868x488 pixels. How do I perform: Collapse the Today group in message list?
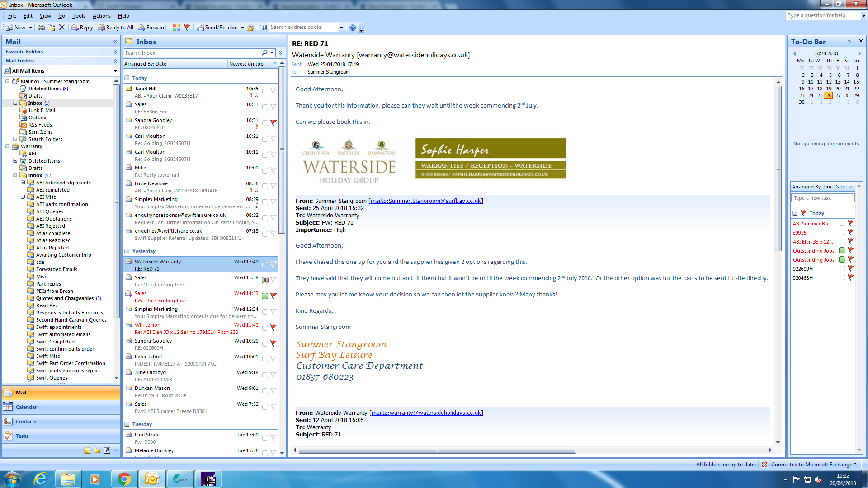pos(127,78)
